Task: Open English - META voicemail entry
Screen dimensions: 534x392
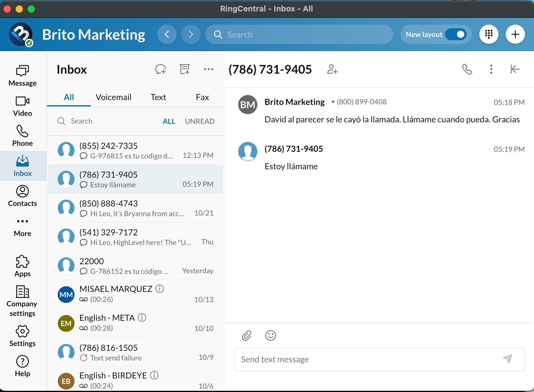Action: click(x=136, y=323)
